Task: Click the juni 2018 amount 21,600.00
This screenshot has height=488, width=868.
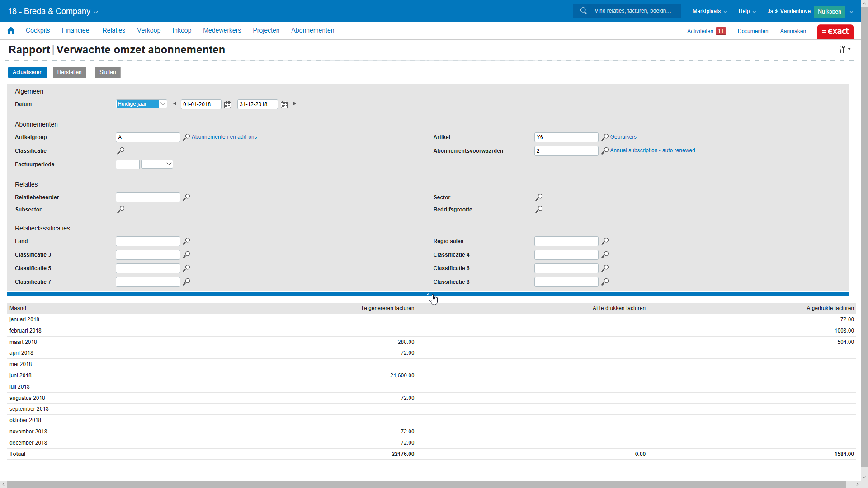Action: pyautogui.click(x=402, y=375)
